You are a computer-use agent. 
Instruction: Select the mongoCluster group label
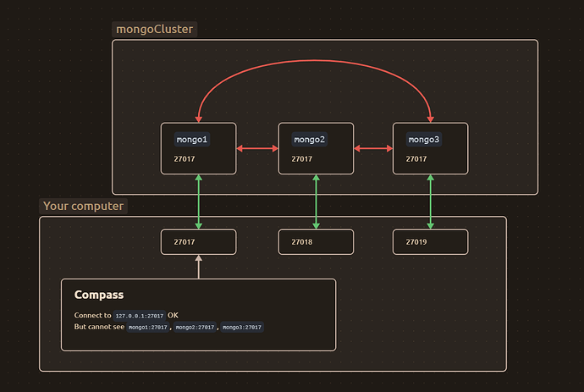pyautogui.click(x=155, y=30)
